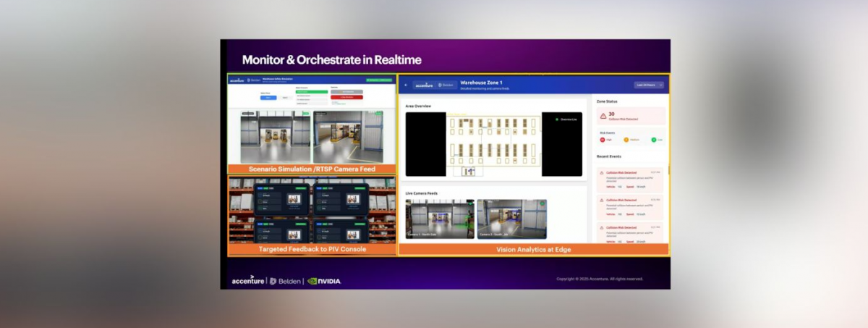Click the Belden logo in the Warehouse Zone header

click(446, 85)
